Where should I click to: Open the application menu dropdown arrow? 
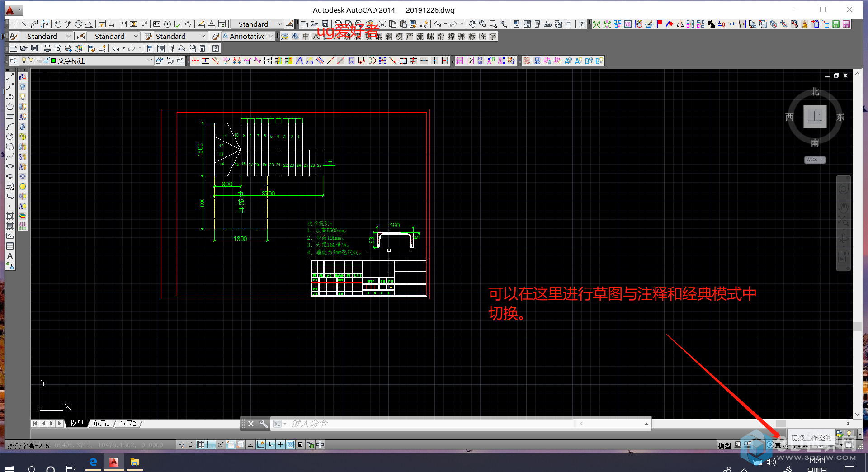click(x=19, y=10)
